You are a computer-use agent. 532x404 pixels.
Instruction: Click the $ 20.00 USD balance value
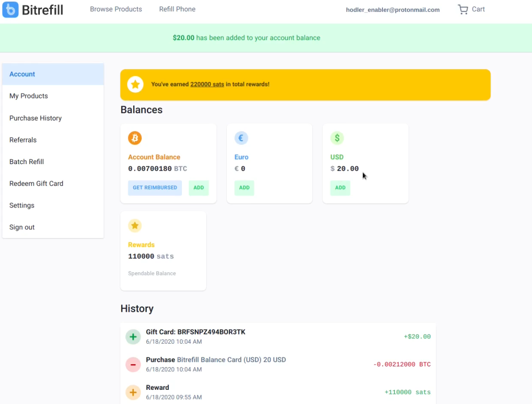tap(344, 169)
